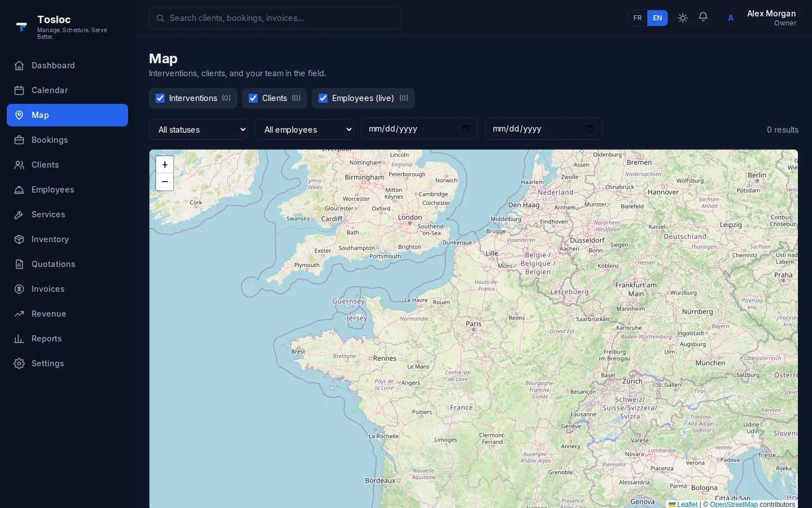
Task: Open the All statuses dropdown
Action: click(x=198, y=130)
